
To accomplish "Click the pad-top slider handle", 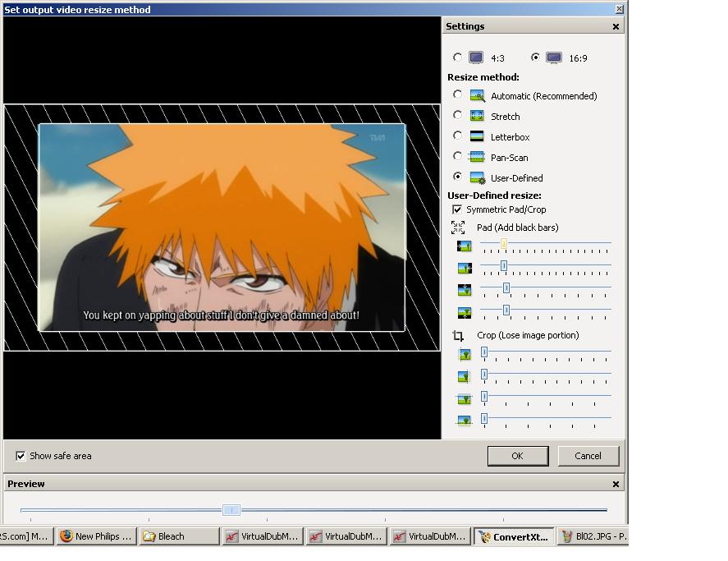I will pyautogui.click(x=506, y=287).
